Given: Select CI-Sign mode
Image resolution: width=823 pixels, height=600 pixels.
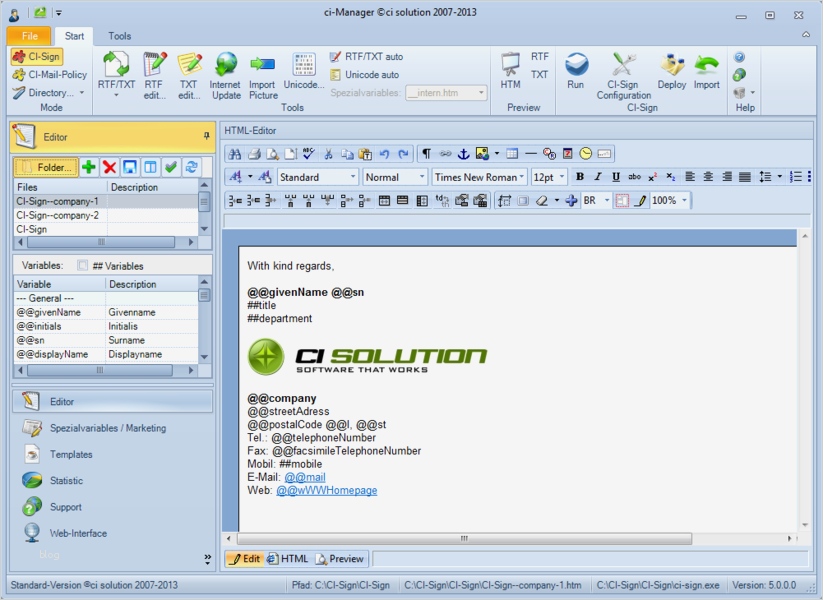Looking at the screenshot, I should point(36,57).
